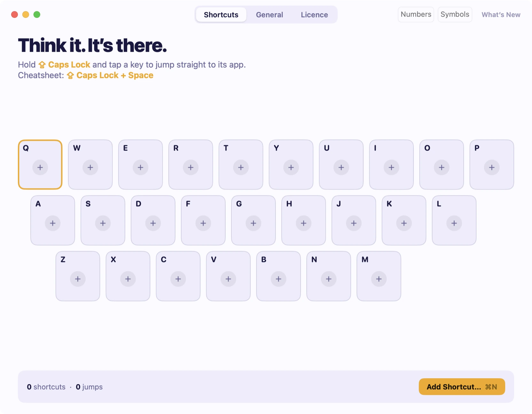Add a shortcut on the U key

341,167
